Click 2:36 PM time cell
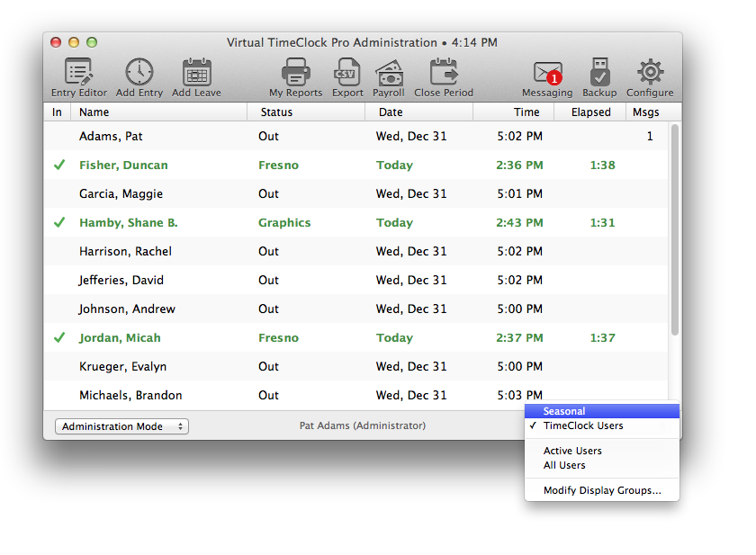Image resolution: width=756 pixels, height=555 pixels. (x=519, y=166)
